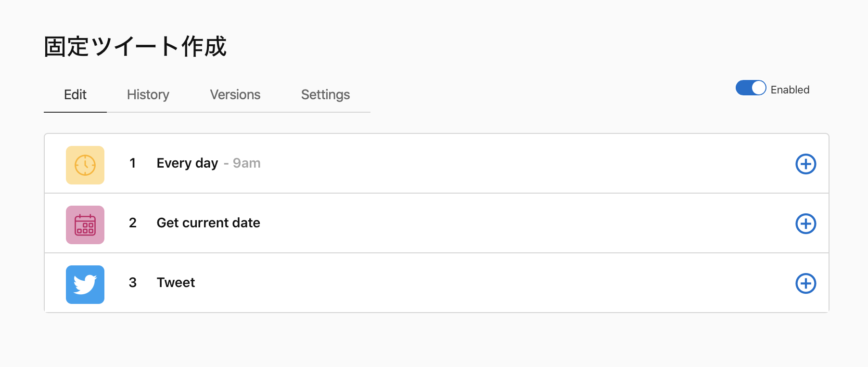Open the Every day trigger step

[x=187, y=163]
